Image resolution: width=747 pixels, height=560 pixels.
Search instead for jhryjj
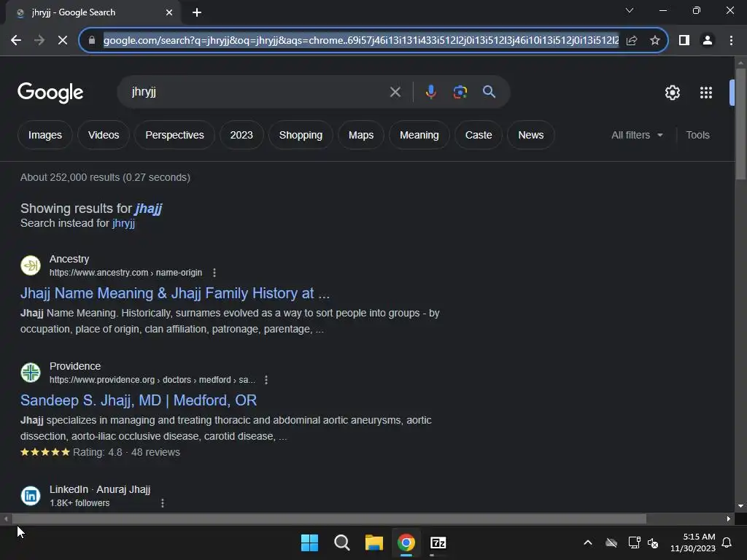(x=123, y=223)
